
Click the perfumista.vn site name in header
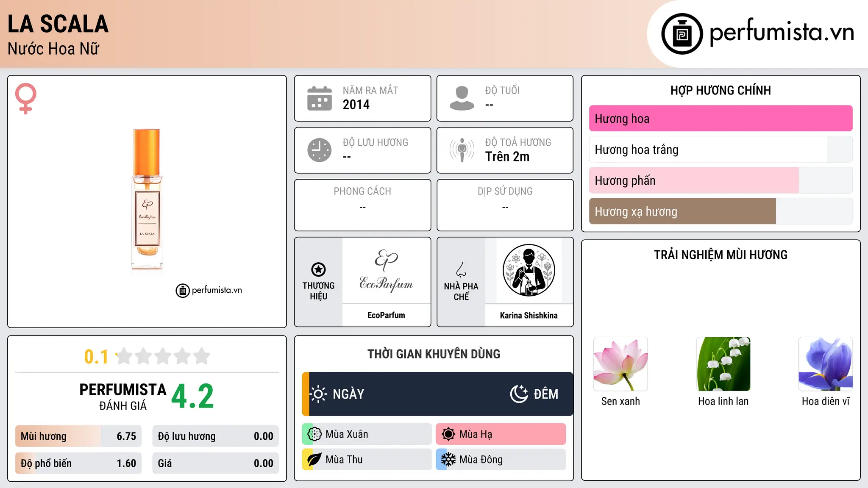click(x=782, y=32)
